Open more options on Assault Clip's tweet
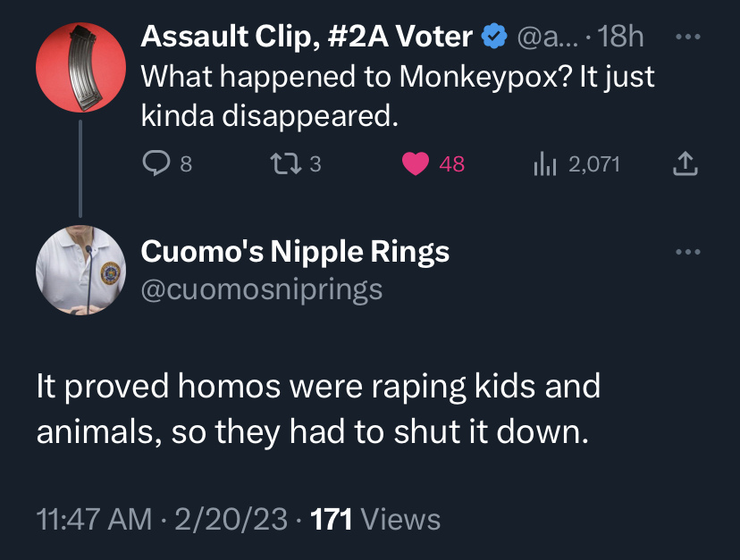 [x=685, y=38]
